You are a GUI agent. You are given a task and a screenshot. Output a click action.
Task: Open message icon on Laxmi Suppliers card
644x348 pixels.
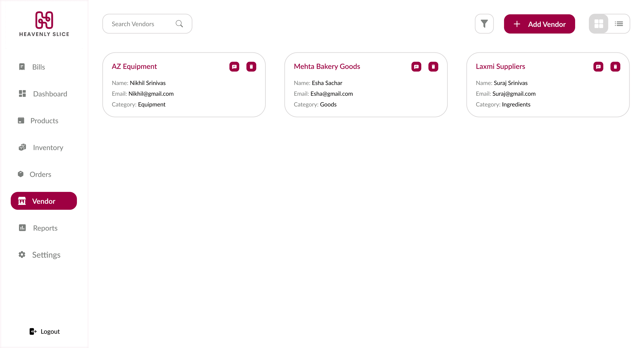pyautogui.click(x=598, y=67)
